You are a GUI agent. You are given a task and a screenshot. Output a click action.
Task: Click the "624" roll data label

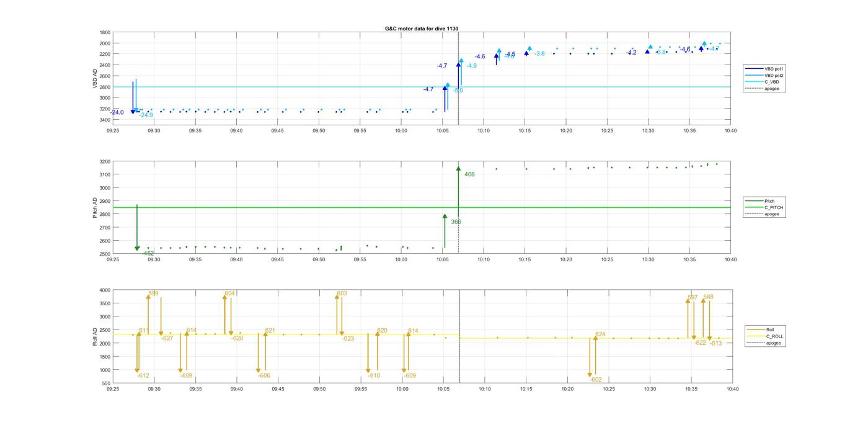click(600, 334)
